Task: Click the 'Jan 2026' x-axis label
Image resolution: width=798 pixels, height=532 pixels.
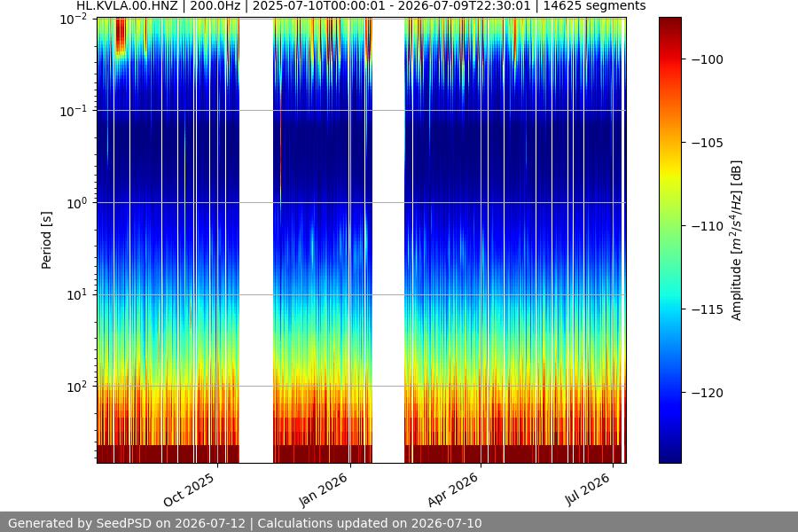Action: (x=324, y=489)
